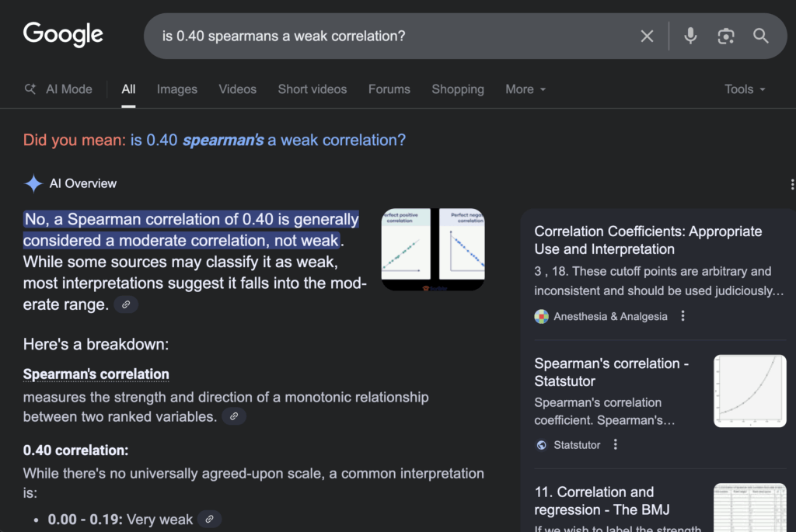Open the Spearman's correlation underlined link

pos(96,374)
